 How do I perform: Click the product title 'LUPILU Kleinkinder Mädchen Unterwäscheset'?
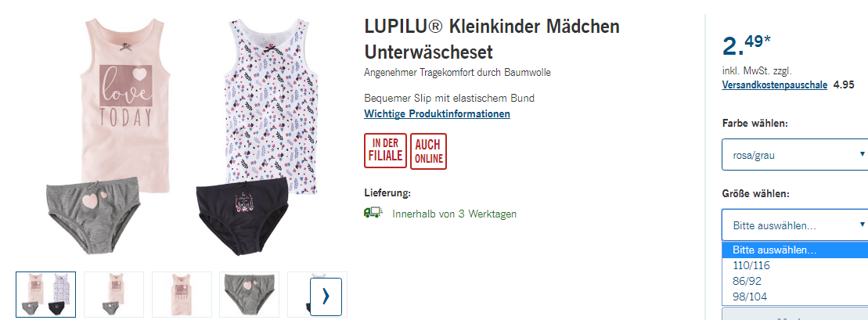[x=492, y=39]
